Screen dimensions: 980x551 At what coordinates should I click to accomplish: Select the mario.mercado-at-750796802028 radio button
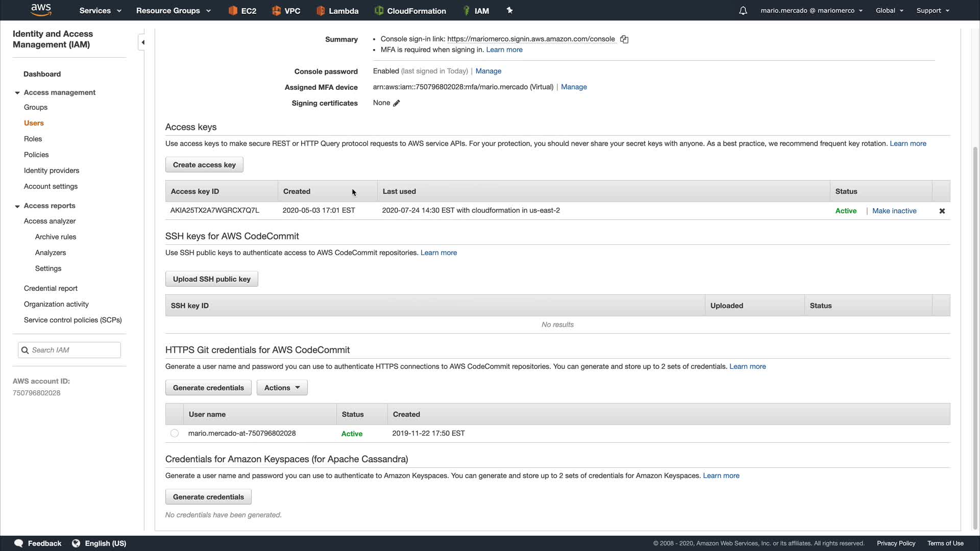175,433
